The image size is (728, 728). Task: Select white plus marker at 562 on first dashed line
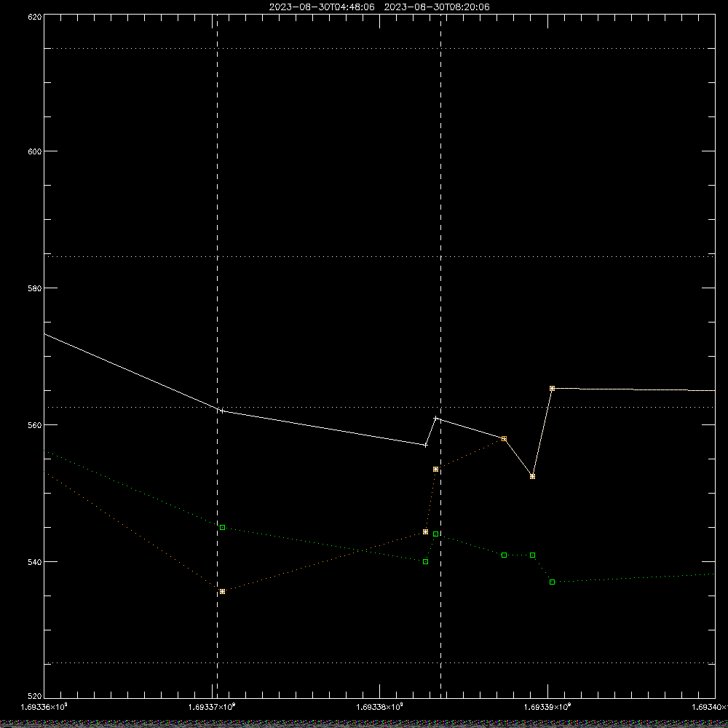(x=222, y=411)
